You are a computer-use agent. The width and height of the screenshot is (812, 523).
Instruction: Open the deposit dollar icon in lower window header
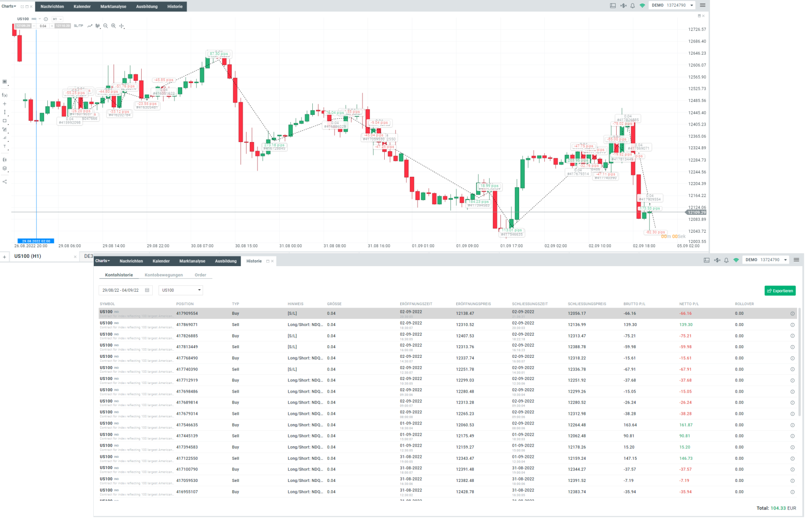click(717, 260)
